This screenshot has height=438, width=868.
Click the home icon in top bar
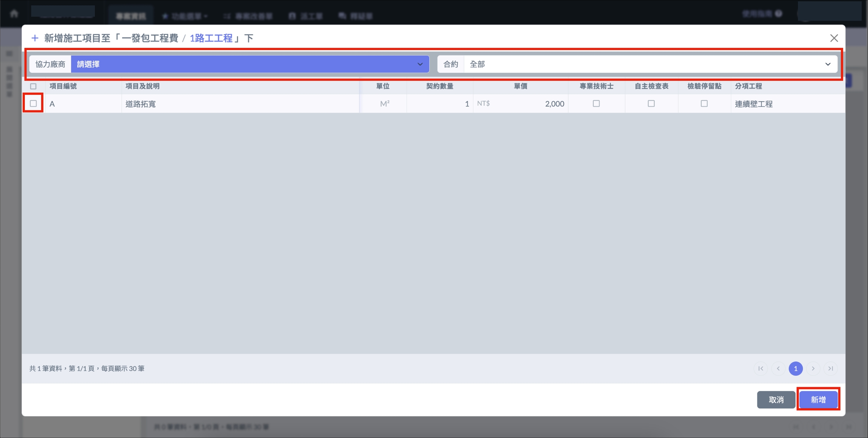click(14, 14)
